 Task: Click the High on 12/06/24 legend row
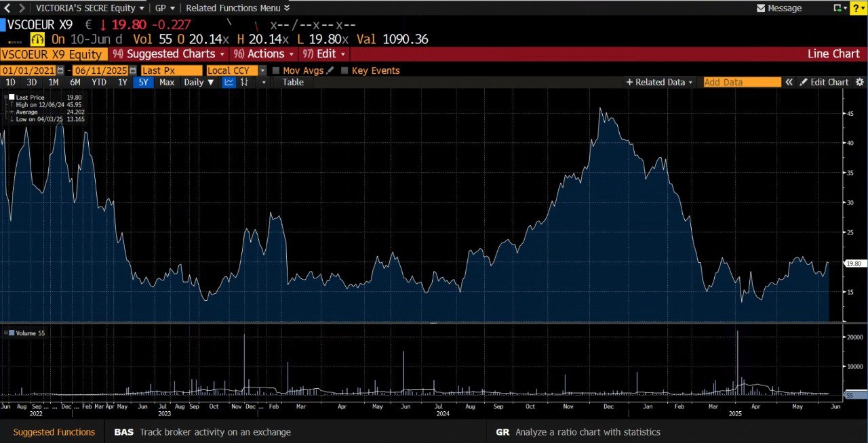tap(47, 104)
